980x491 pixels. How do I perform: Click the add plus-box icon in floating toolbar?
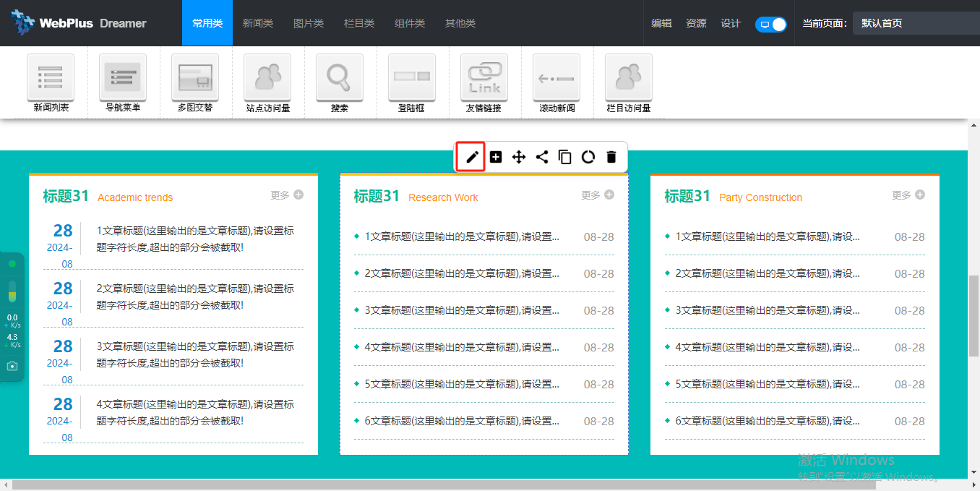click(x=496, y=157)
